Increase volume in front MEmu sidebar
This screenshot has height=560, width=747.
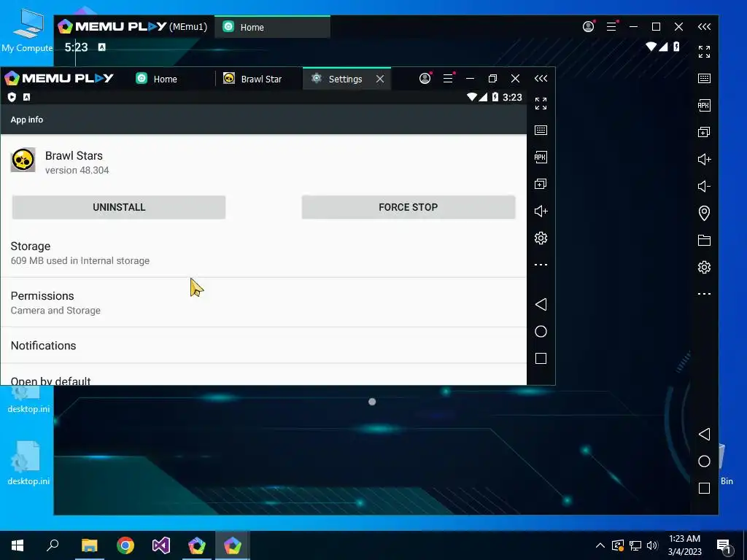[x=541, y=211]
